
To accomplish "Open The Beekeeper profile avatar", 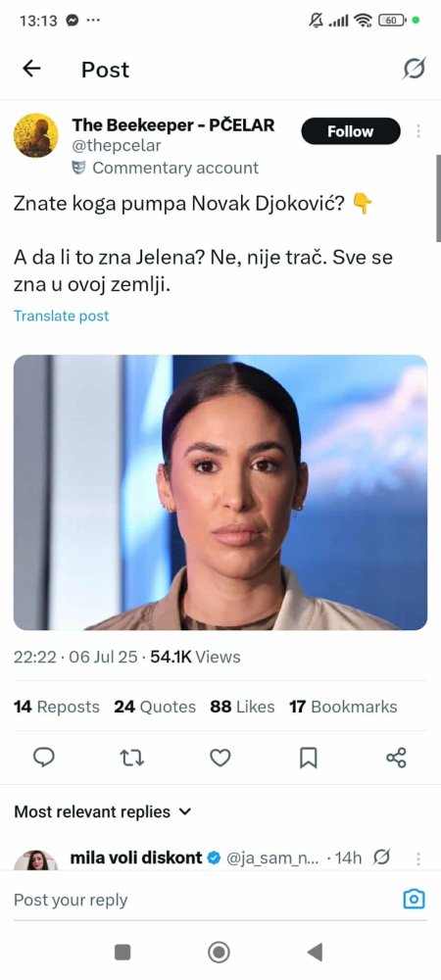I will pos(36,135).
